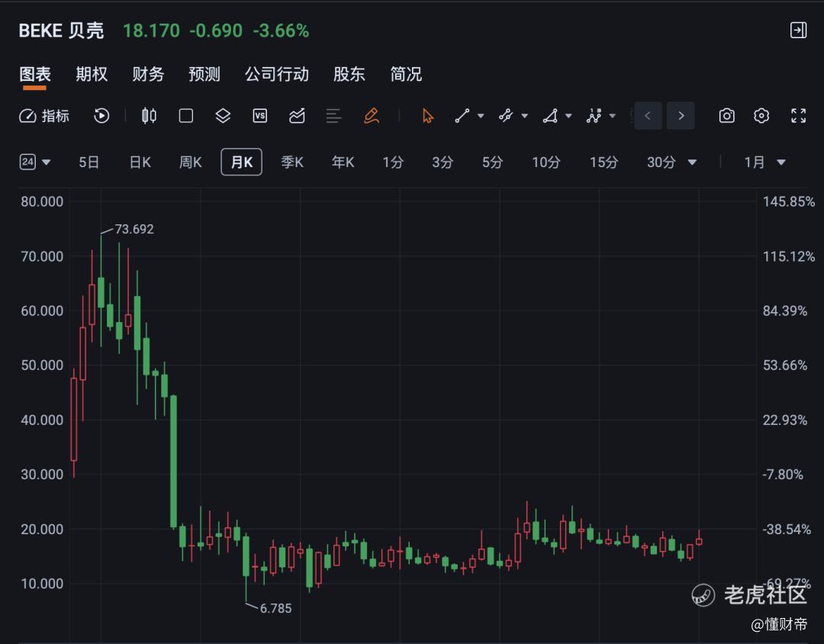Toggle the 月K monthly candlestick period

[x=241, y=162]
